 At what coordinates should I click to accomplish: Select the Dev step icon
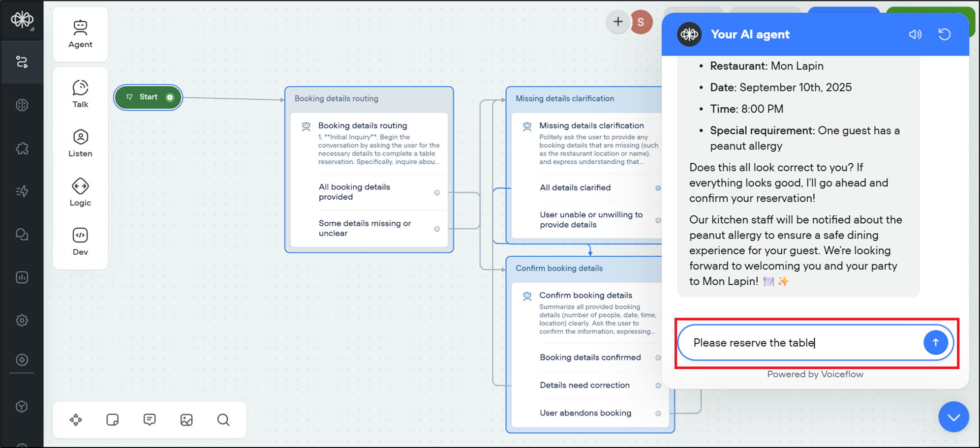(80, 241)
